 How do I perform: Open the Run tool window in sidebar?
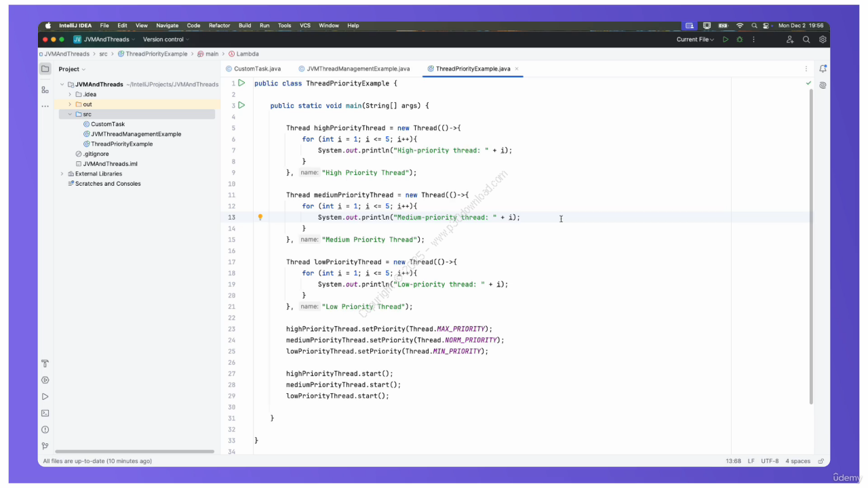click(45, 396)
